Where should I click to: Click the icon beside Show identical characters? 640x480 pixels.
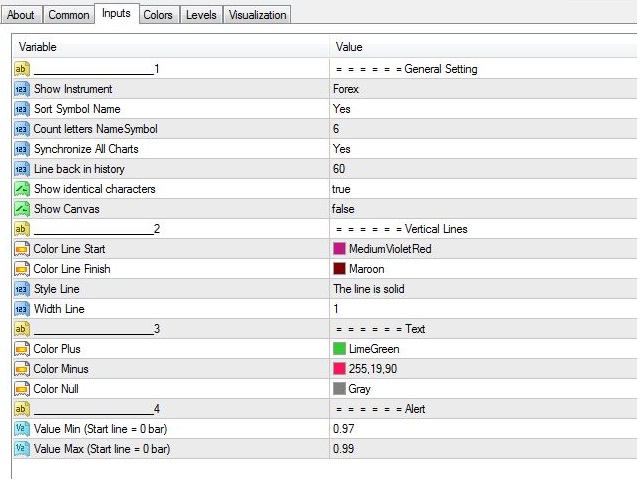click(x=22, y=189)
